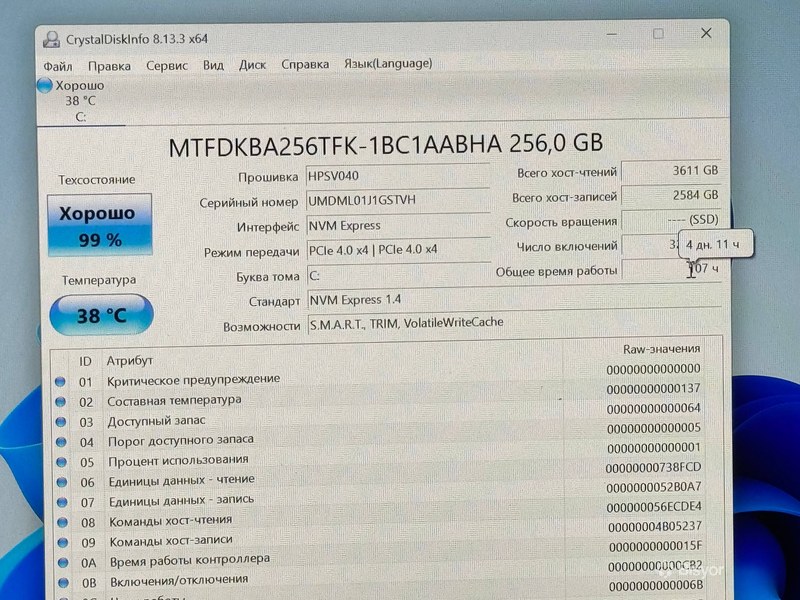The height and width of the screenshot is (600, 800).
Task: Click status dot of Время работы контроллера row
Action: 63,562
